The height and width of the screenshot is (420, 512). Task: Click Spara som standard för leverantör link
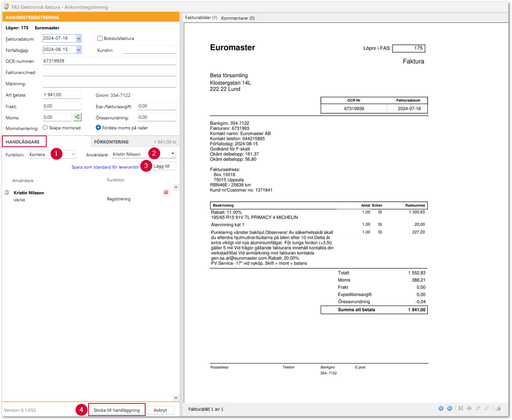pyautogui.click(x=105, y=167)
